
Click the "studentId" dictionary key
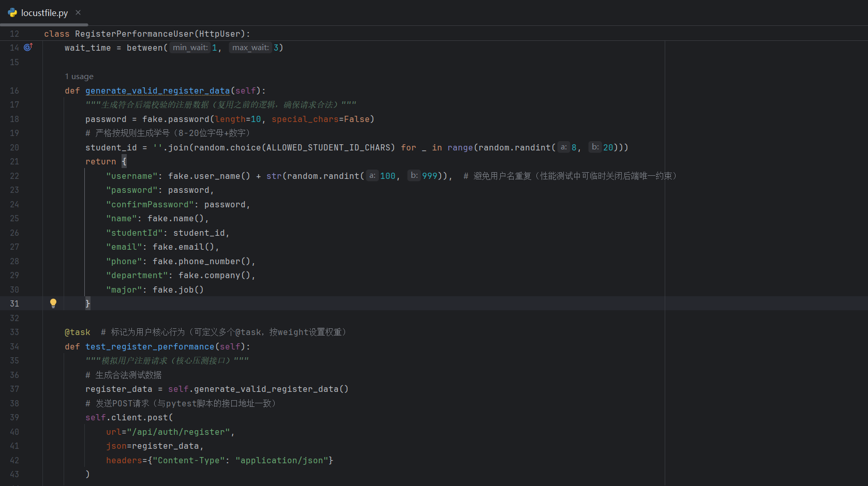point(134,233)
